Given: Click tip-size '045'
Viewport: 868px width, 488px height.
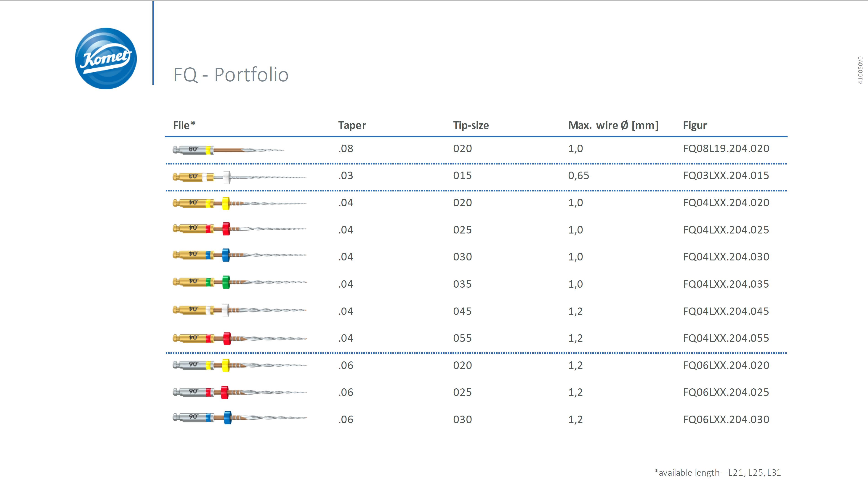Looking at the screenshot, I should 462,311.
